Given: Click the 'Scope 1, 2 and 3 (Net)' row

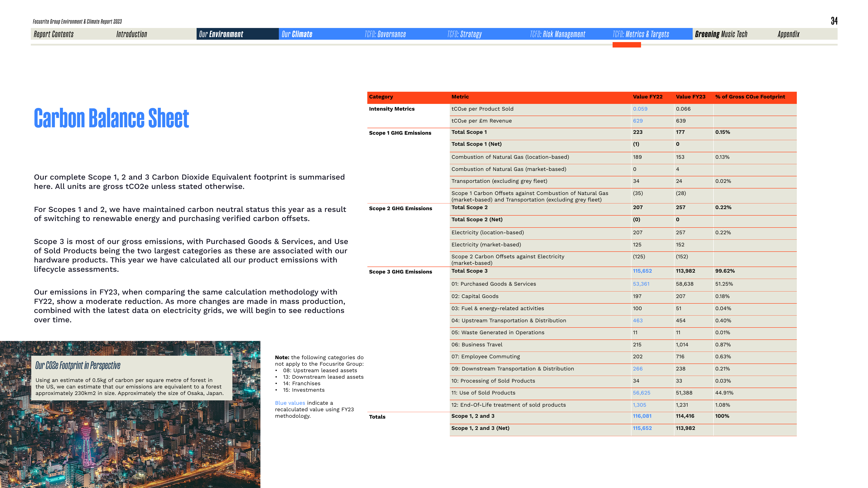Looking at the screenshot, I should [623, 430].
